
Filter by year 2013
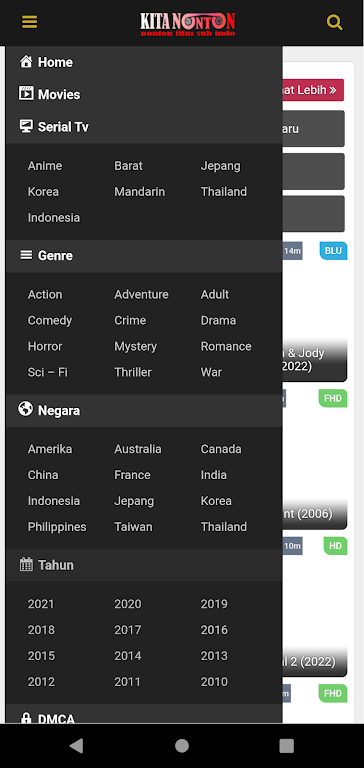tap(214, 656)
